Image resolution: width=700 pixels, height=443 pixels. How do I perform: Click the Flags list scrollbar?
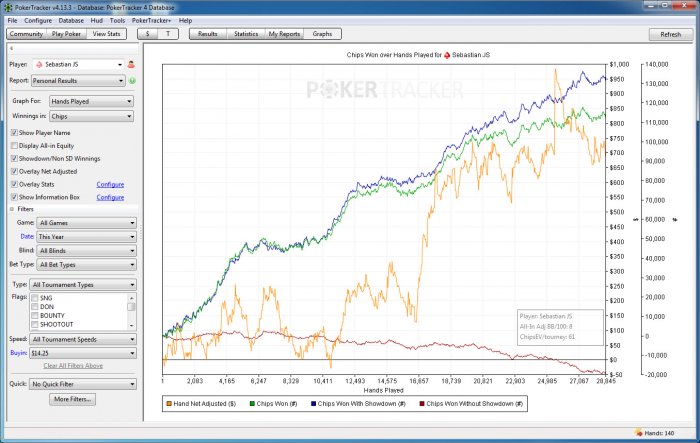click(x=131, y=311)
